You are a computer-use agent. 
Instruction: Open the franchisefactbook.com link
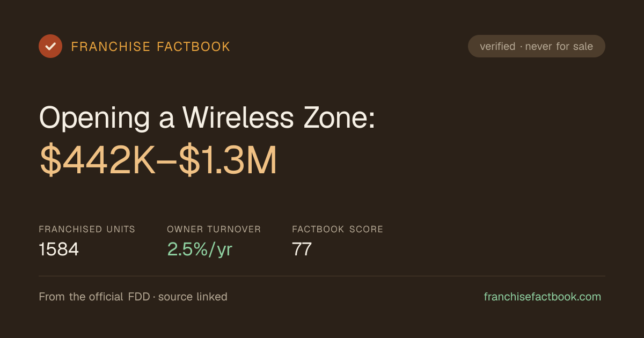543,297
